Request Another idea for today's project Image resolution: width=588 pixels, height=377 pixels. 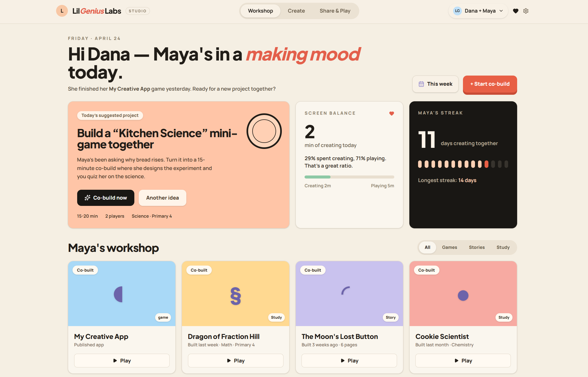coord(162,198)
